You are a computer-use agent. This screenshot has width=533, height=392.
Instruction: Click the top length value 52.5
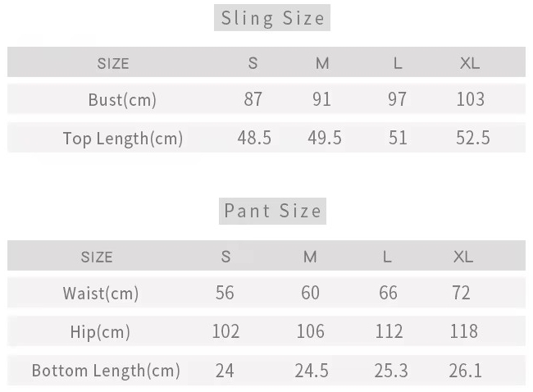(x=473, y=138)
